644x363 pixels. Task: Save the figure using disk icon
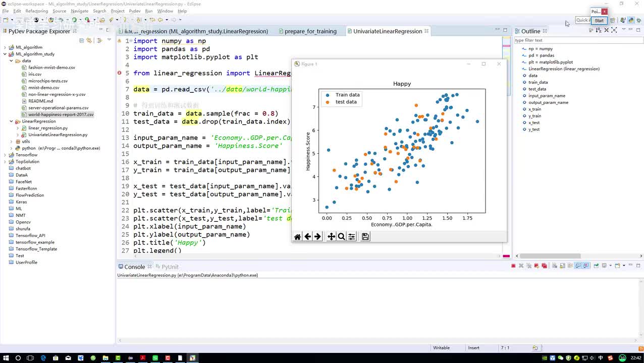pyautogui.click(x=365, y=236)
